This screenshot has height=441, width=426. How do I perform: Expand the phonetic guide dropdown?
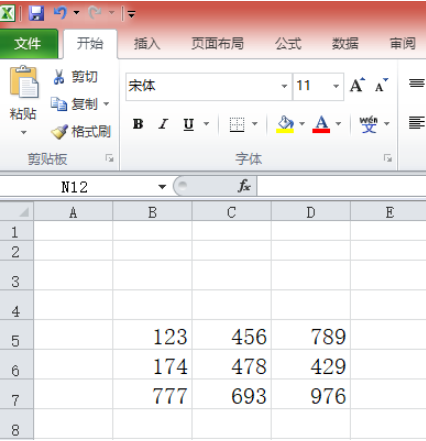tap(387, 124)
